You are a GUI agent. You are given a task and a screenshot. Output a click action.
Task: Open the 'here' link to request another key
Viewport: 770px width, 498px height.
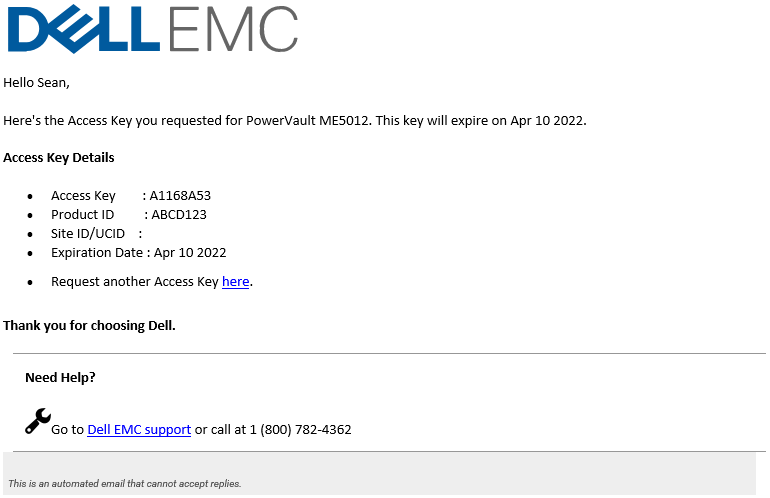click(235, 282)
